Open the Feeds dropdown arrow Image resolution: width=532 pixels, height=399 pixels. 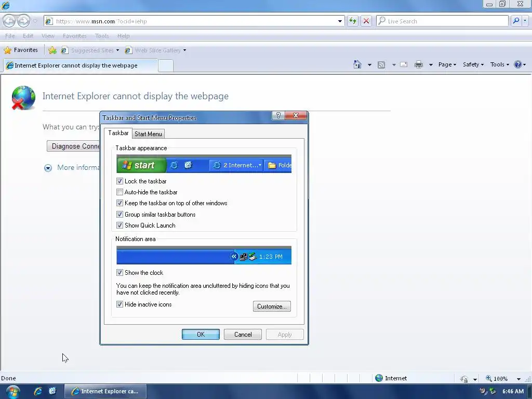tap(394, 64)
